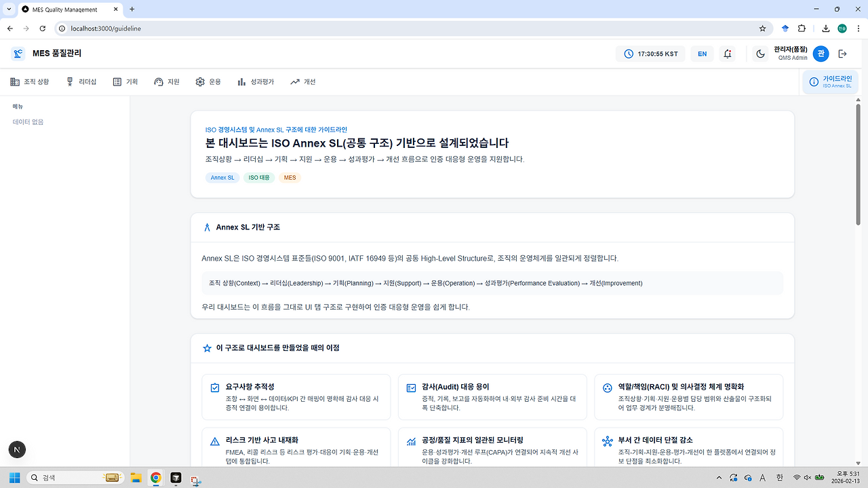
Task: Open the 리더십 tab
Action: click(x=81, y=81)
